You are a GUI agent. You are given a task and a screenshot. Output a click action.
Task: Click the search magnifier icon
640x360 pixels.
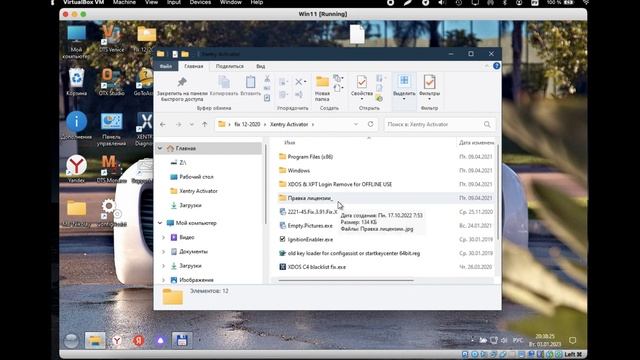(487, 124)
